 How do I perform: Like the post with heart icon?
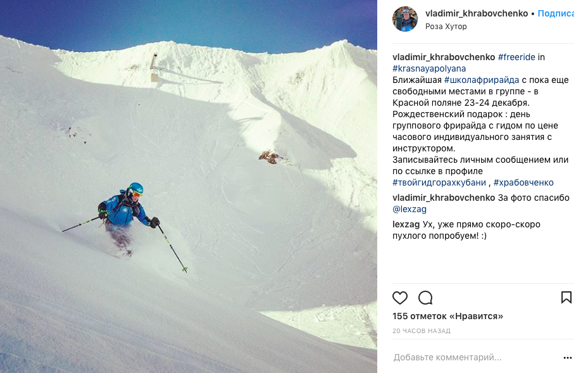[400, 298]
